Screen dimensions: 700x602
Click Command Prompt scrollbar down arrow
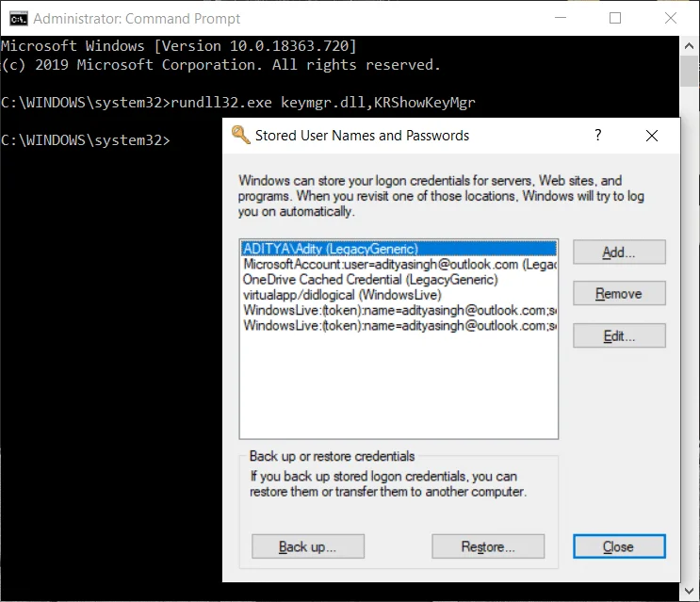[x=689, y=591]
